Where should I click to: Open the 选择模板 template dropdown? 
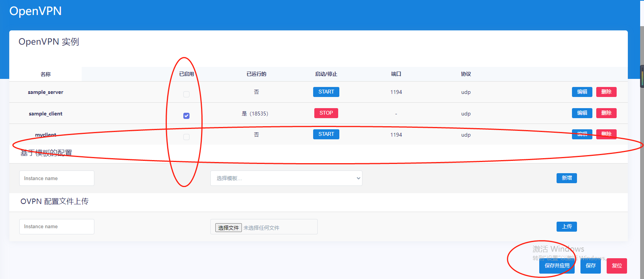[x=286, y=178]
